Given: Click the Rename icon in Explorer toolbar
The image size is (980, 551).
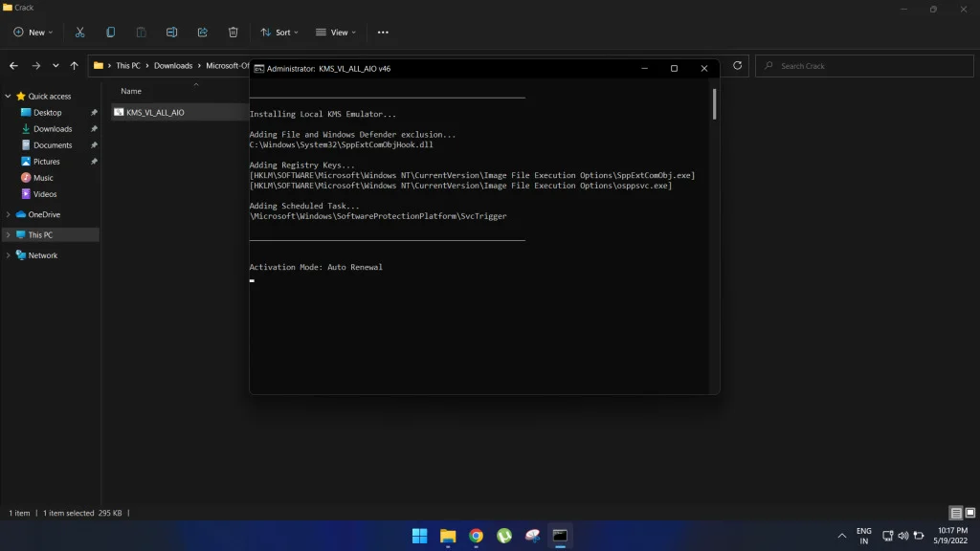Looking at the screenshot, I should (x=172, y=33).
